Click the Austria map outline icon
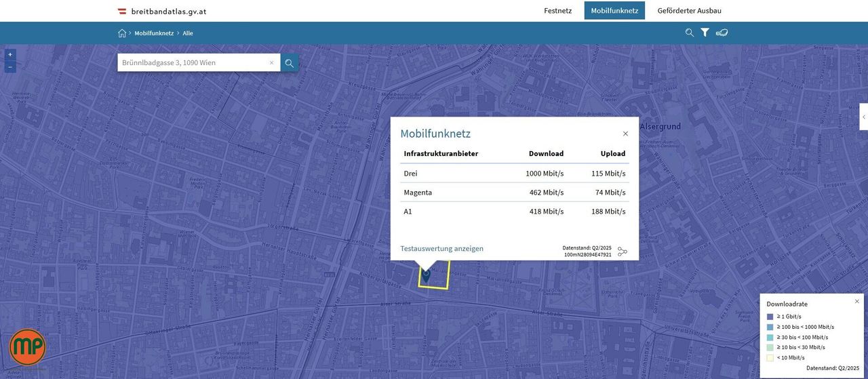868x379 pixels. [x=722, y=33]
